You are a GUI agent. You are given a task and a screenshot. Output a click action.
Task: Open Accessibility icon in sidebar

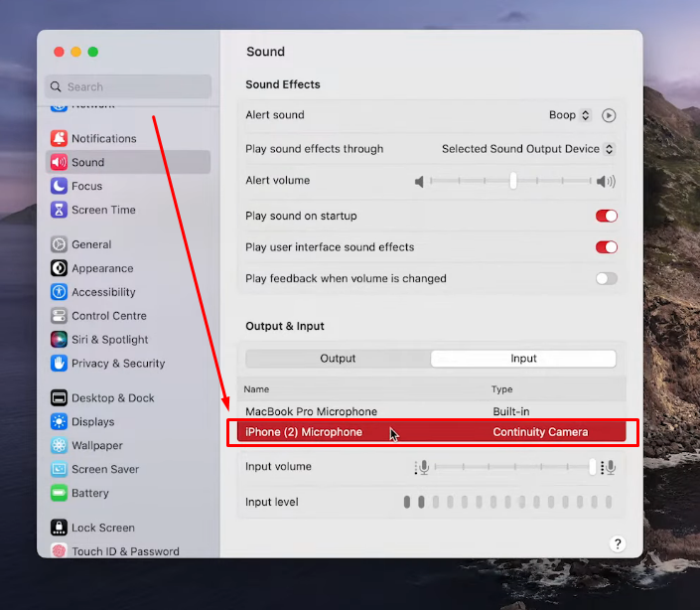click(x=59, y=292)
